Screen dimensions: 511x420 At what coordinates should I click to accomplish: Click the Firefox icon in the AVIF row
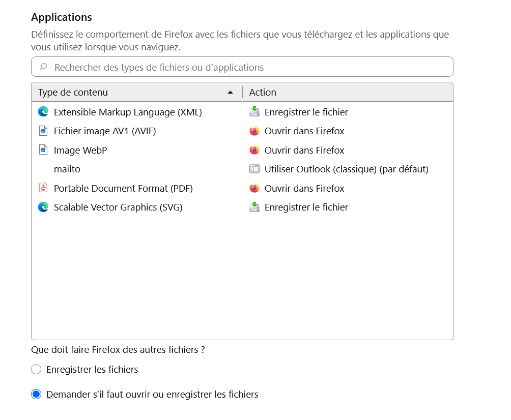point(254,131)
